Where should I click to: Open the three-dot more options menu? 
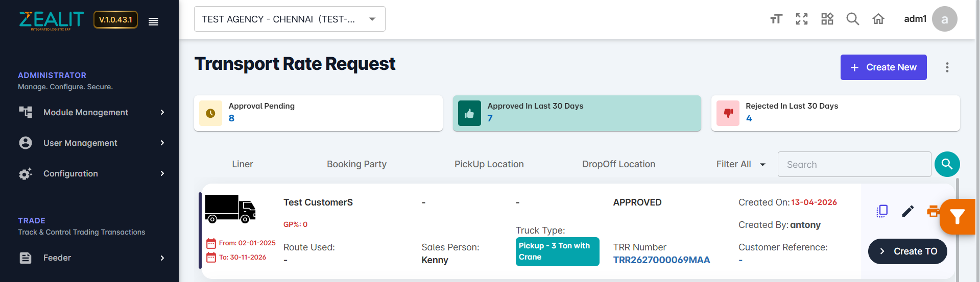(x=947, y=67)
